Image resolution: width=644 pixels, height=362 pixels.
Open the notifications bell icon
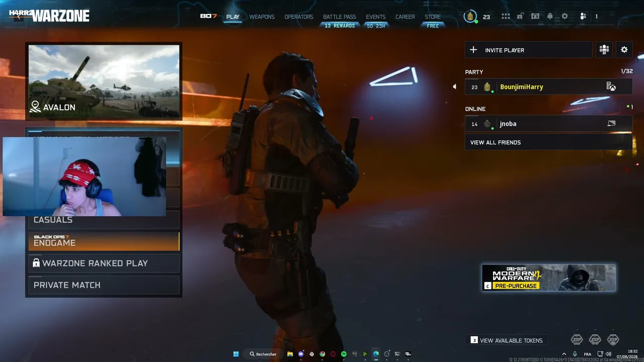[x=550, y=17]
